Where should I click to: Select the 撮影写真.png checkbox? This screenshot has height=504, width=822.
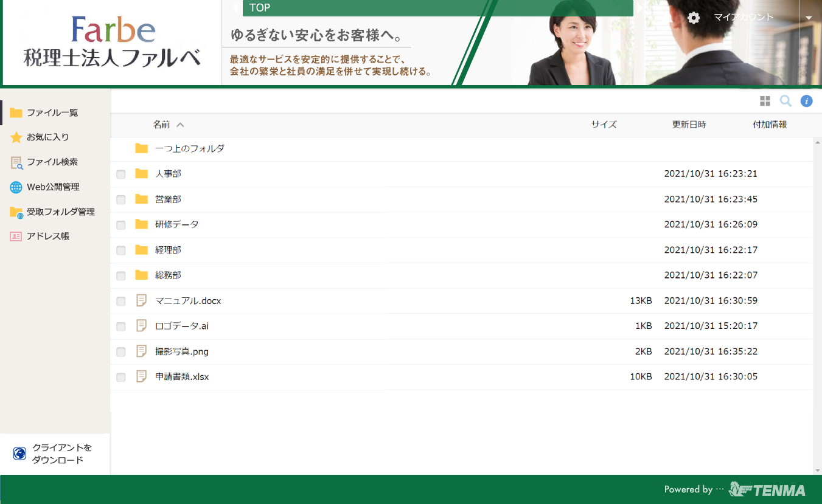pos(121,352)
